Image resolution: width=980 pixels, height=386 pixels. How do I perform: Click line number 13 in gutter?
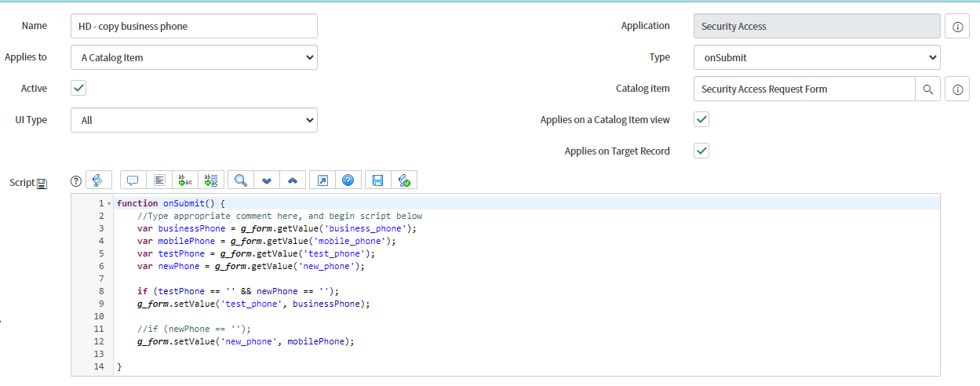(98, 354)
